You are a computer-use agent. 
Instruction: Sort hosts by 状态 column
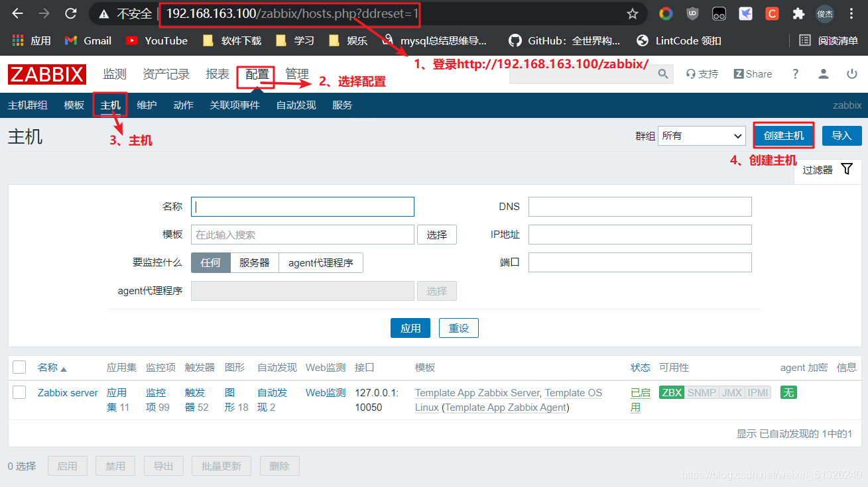pos(641,367)
